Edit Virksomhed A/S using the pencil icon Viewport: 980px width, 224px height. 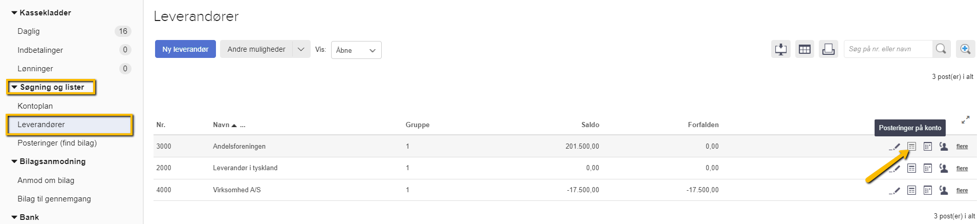pos(895,190)
